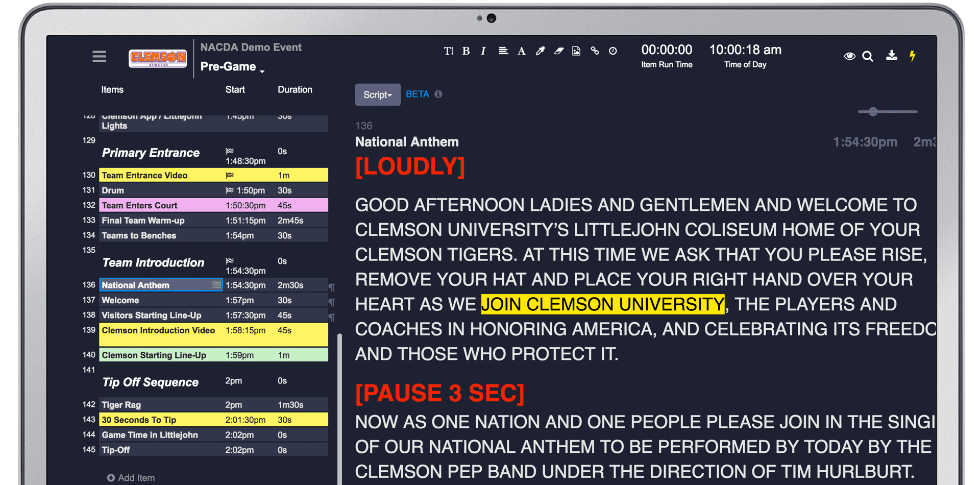The width and height of the screenshot is (980, 485).
Task: Select the Team Entrance Video row
Action: (213, 175)
